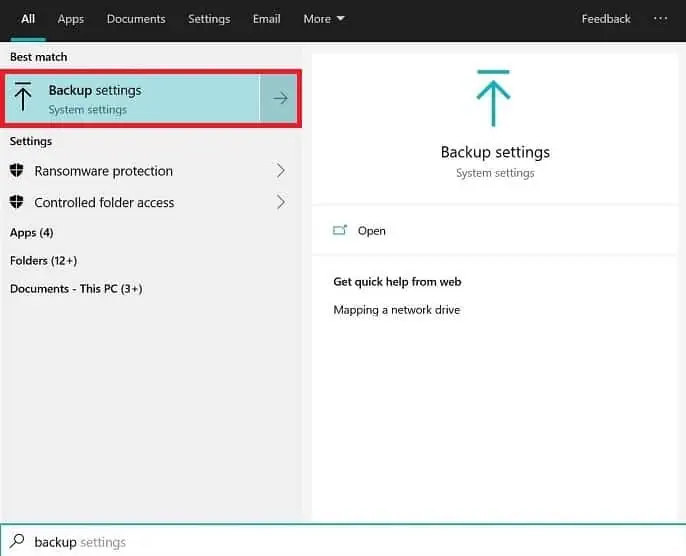Select the Documents search tab
686x556 pixels.
tap(136, 19)
